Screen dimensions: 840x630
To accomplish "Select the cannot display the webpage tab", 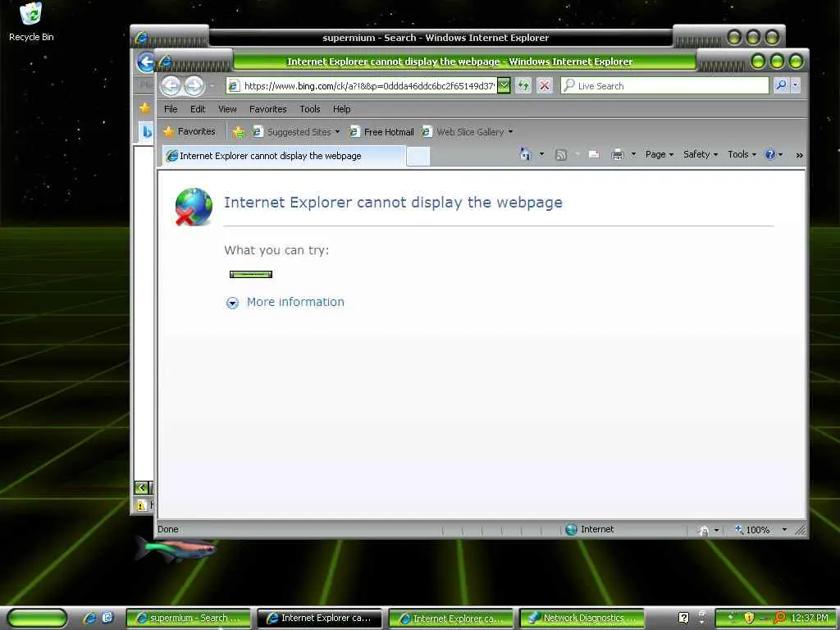I will tap(283, 156).
